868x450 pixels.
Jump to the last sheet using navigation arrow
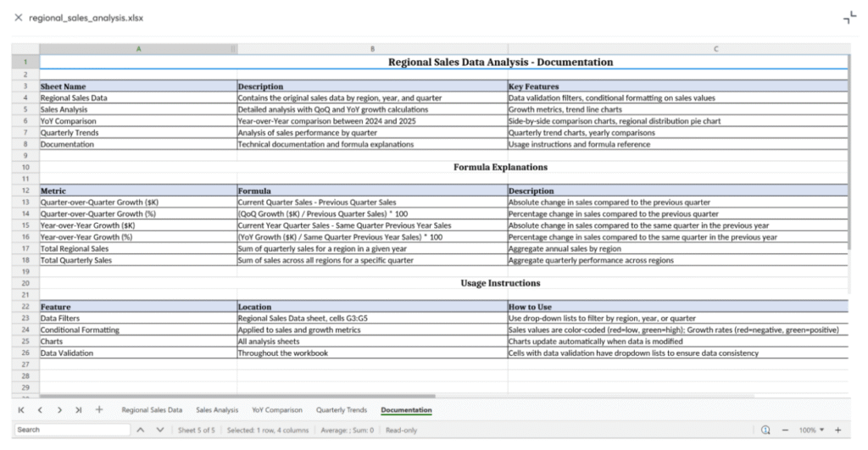pyautogui.click(x=79, y=410)
